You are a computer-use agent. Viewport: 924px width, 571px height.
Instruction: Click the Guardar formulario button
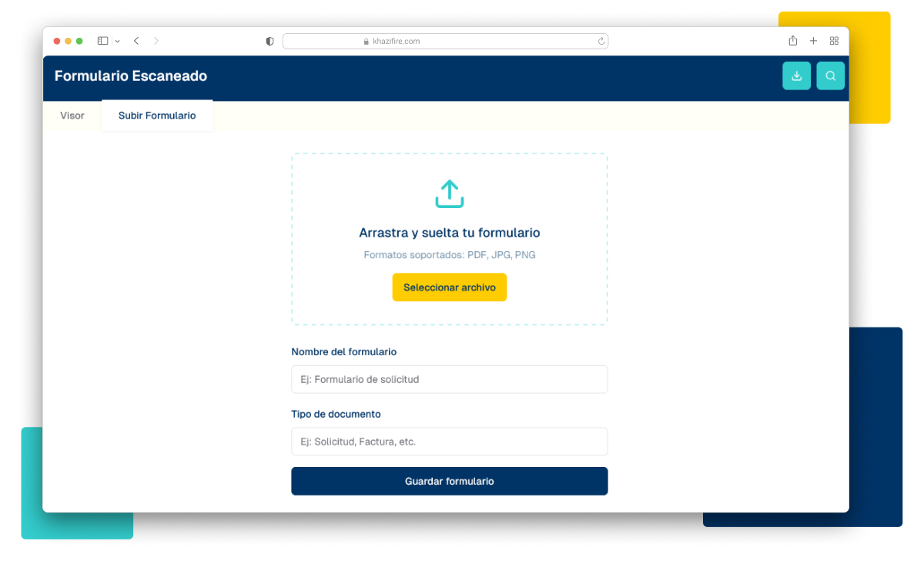[x=449, y=481]
